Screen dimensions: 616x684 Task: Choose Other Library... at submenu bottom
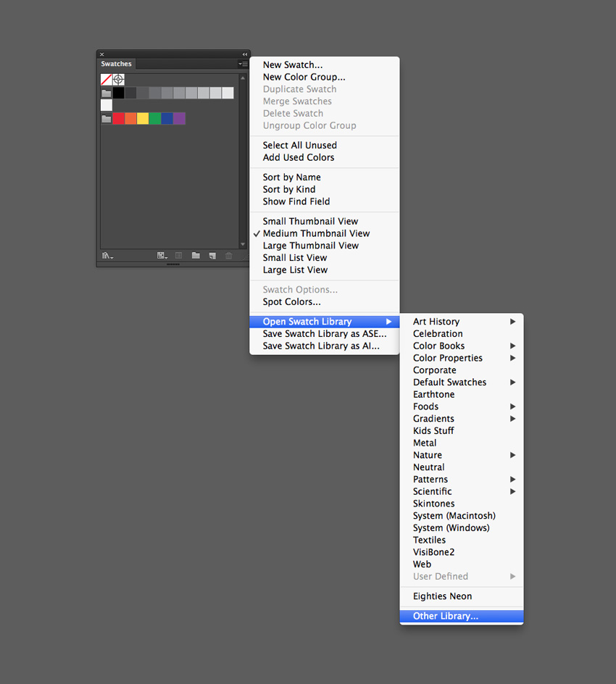coord(462,617)
